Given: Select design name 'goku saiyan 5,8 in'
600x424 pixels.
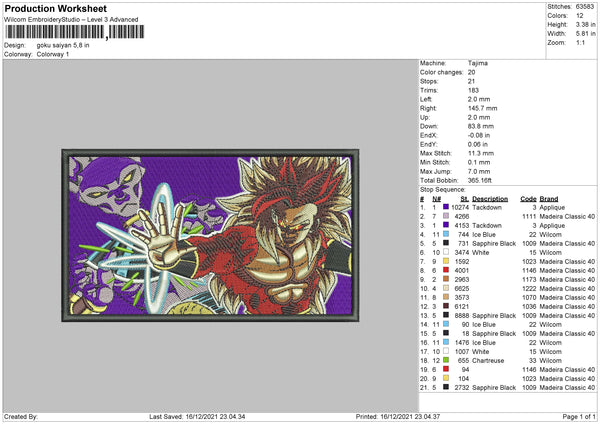Looking at the screenshot, I should pyautogui.click(x=63, y=45).
